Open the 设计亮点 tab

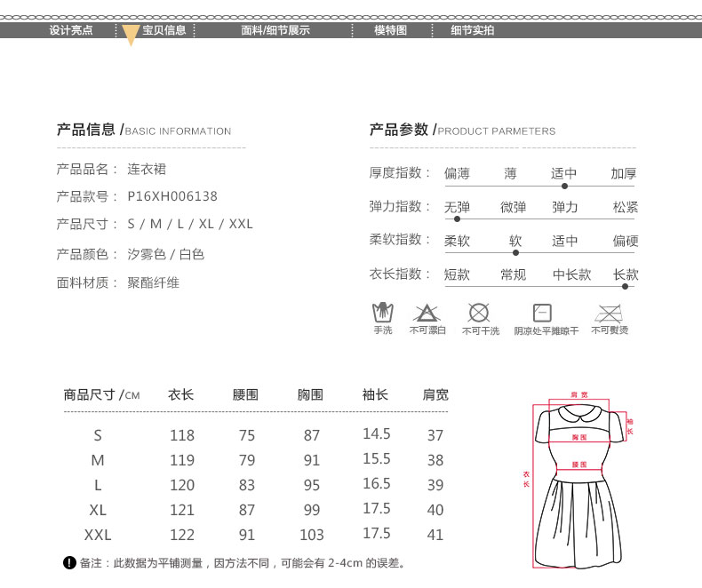tap(71, 30)
